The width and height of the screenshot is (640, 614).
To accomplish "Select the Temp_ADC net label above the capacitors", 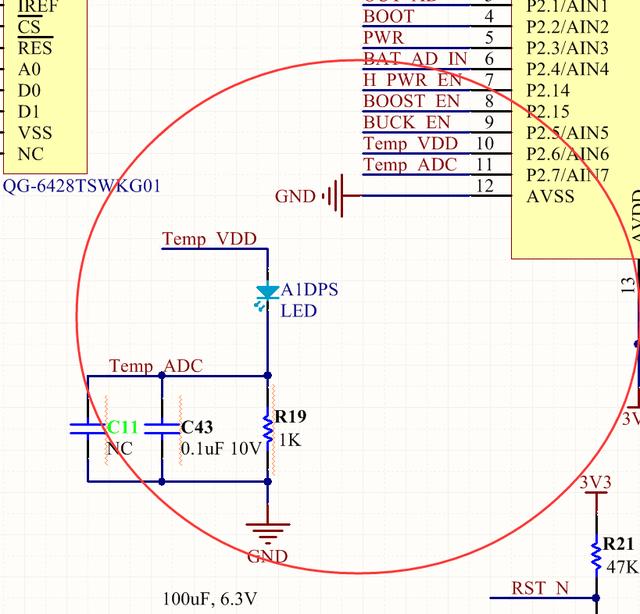I will coord(156,366).
